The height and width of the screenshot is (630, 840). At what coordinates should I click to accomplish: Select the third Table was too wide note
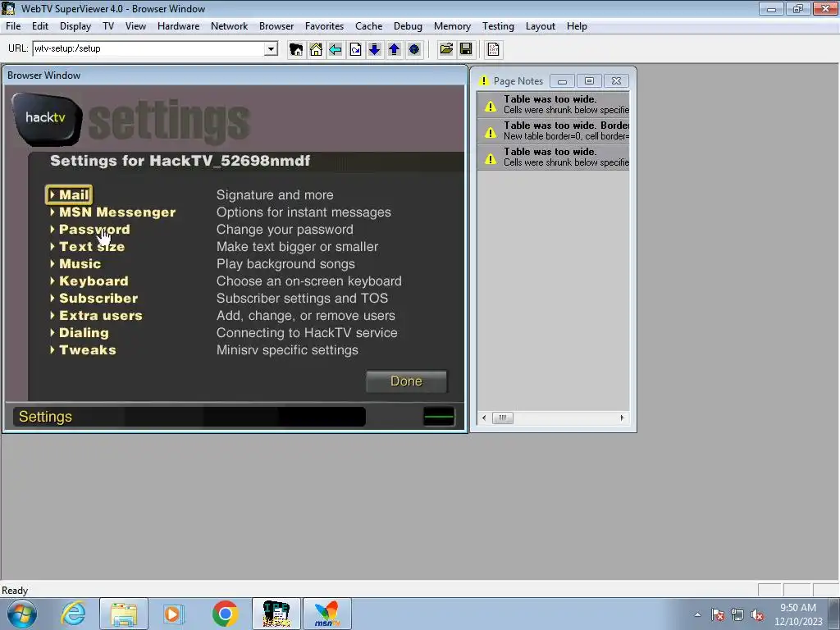point(554,157)
